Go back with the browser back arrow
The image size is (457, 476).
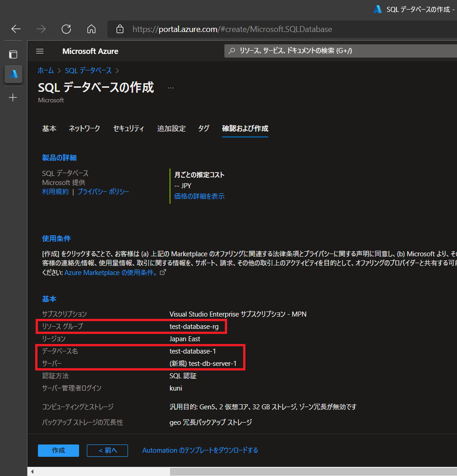pyautogui.click(x=16, y=29)
